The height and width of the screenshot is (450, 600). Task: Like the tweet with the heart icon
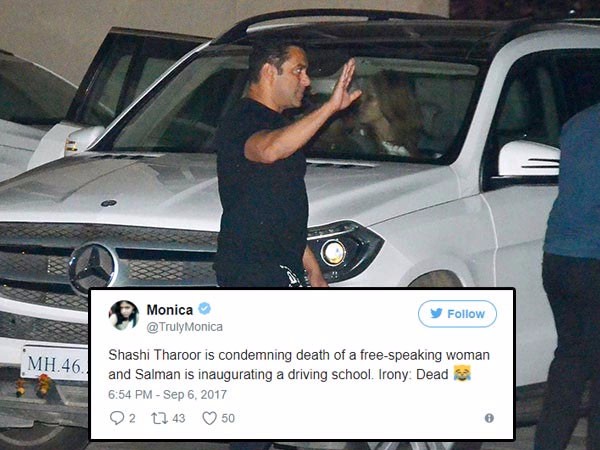pos(209,418)
